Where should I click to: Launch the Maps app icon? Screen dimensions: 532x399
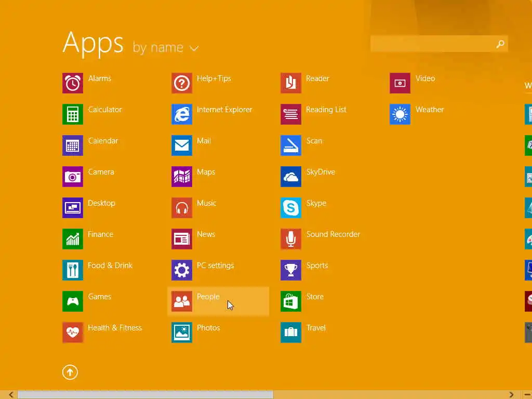pyautogui.click(x=182, y=177)
